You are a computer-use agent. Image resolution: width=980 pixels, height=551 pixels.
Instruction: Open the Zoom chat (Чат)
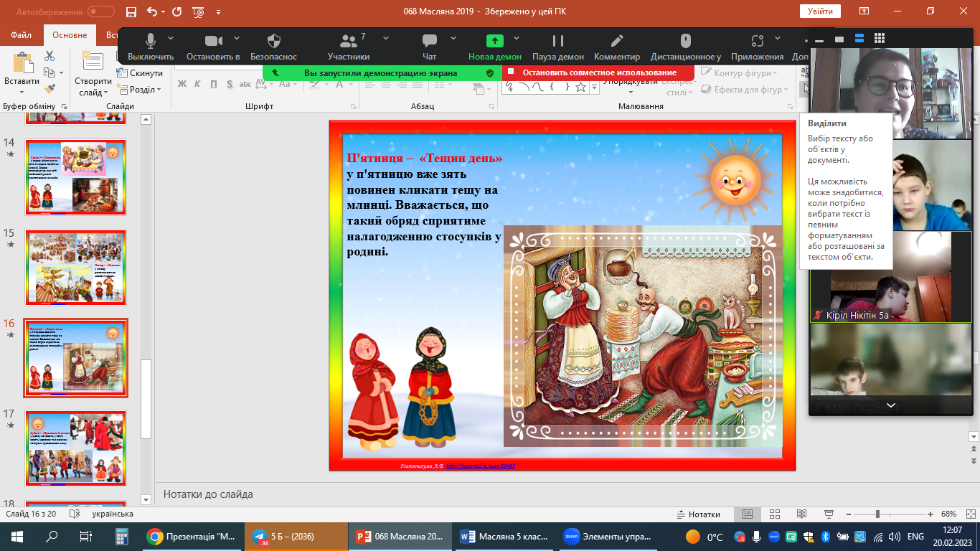pos(430,47)
